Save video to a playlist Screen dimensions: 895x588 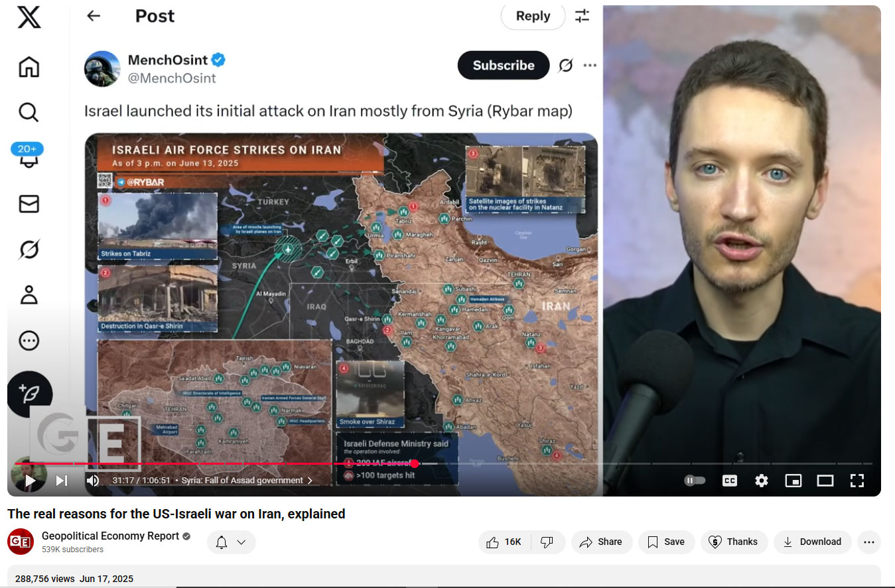pyautogui.click(x=666, y=542)
